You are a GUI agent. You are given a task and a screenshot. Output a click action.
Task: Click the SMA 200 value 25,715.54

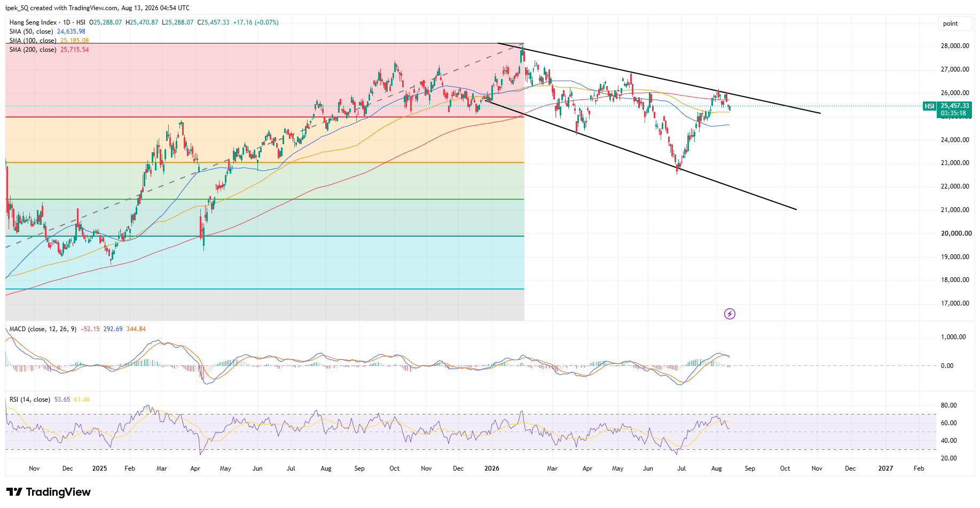coord(75,50)
